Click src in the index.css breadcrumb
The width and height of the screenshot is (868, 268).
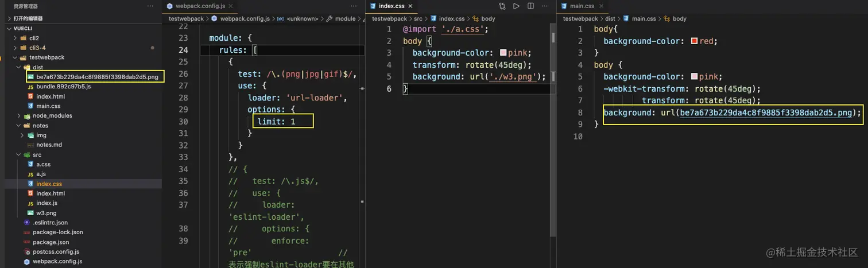(x=417, y=18)
